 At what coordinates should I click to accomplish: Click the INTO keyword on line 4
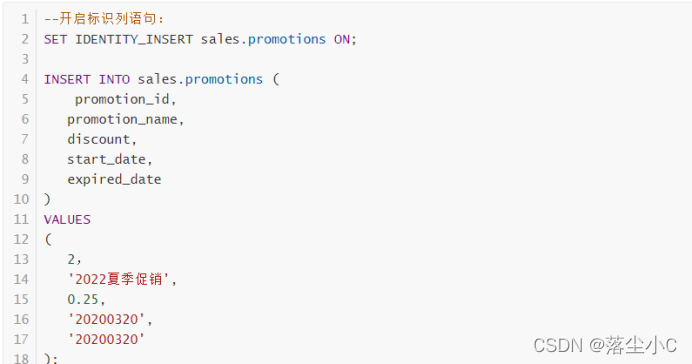click(x=114, y=79)
